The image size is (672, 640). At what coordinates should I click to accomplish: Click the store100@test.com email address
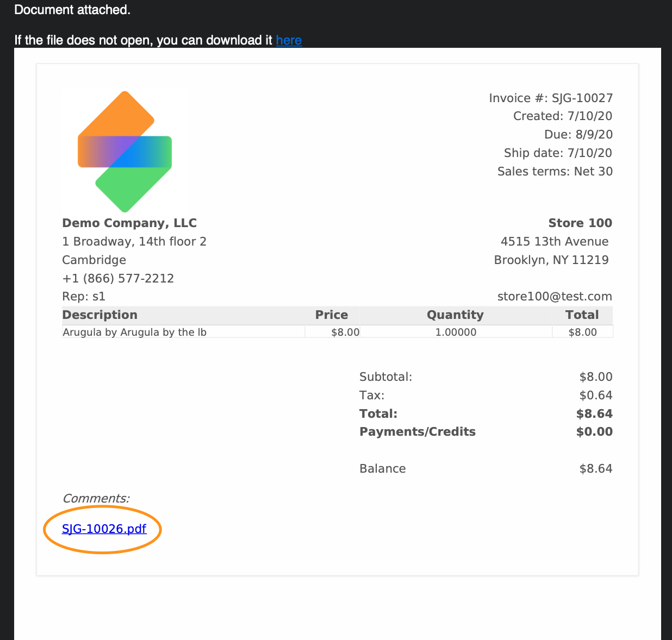click(555, 297)
